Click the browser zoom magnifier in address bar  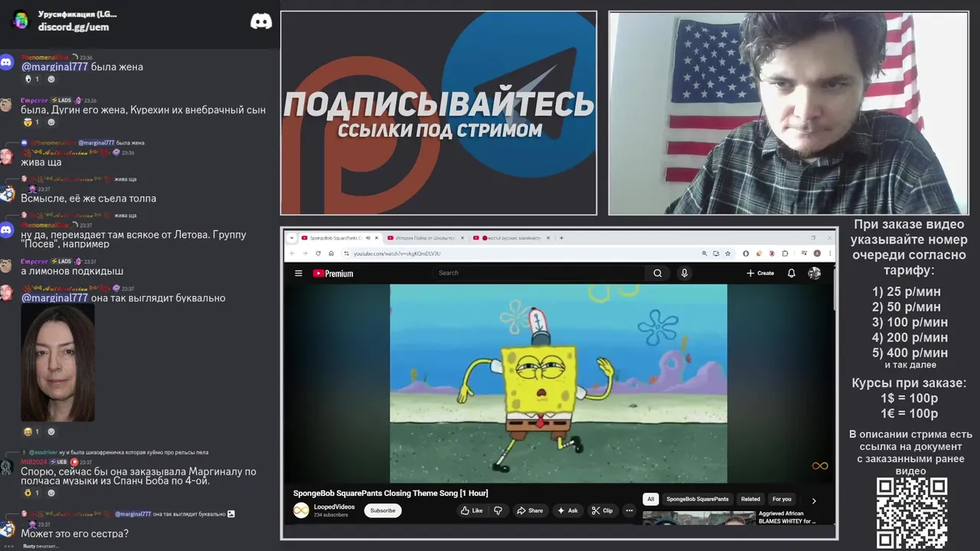click(704, 253)
